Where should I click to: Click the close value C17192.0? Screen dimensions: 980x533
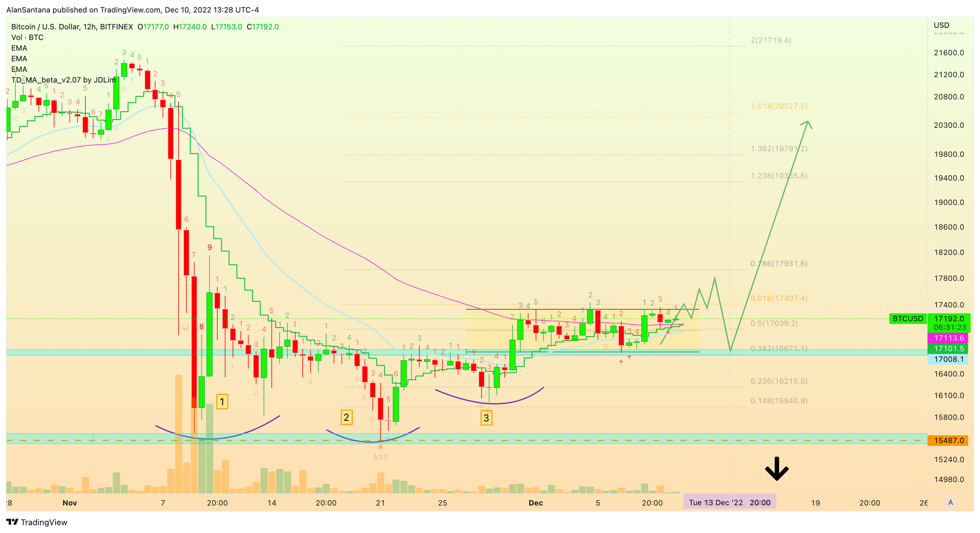pos(262,27)
